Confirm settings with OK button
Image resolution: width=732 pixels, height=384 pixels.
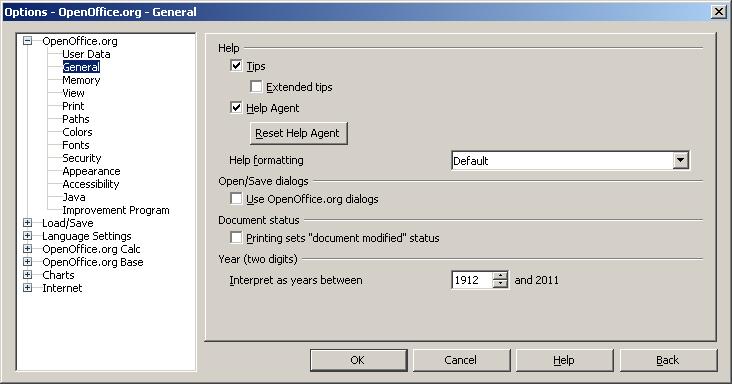click(x=358, y=360)
